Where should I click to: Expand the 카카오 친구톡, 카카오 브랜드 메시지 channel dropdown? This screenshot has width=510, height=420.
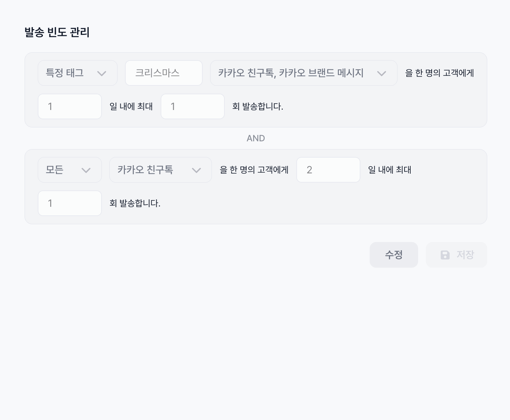303,73
